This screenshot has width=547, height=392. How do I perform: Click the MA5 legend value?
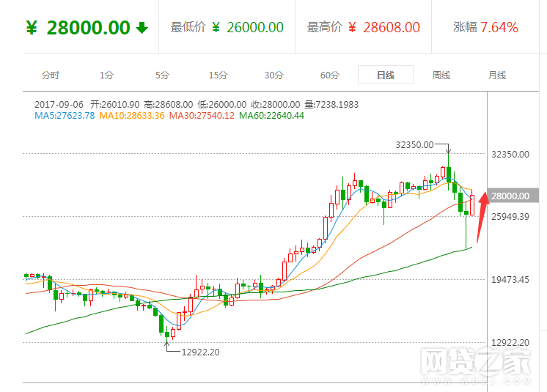click(65, 115)
